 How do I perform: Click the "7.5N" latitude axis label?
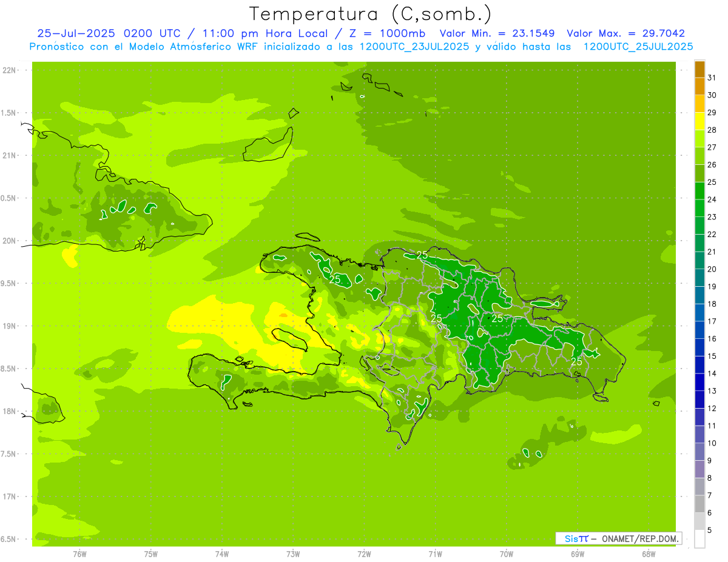[9, 454]
